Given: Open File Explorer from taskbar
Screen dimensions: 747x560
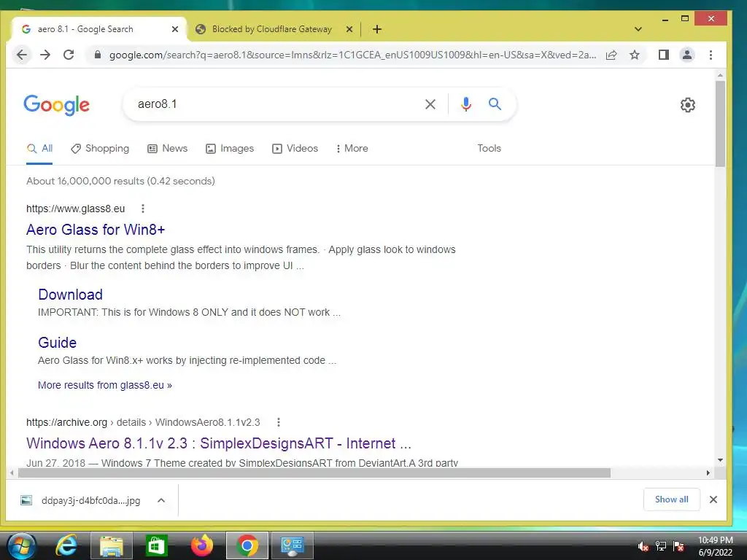Looking at the screenshot, I should [x=111, y=545].
